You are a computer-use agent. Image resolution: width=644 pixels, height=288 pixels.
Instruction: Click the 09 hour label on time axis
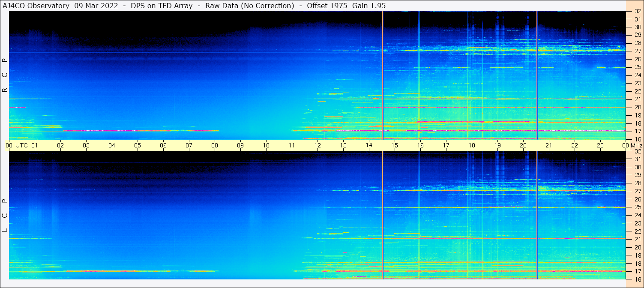[x=240, y=145]
